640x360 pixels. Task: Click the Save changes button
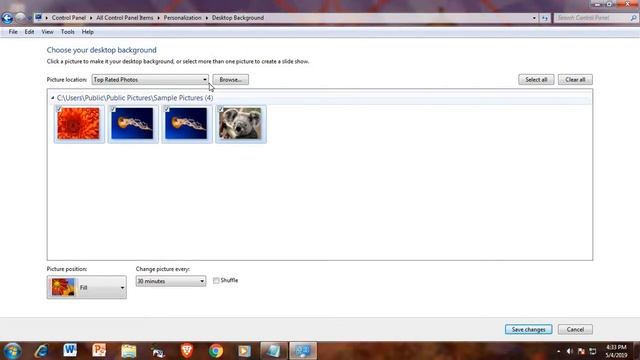[529, 329]
